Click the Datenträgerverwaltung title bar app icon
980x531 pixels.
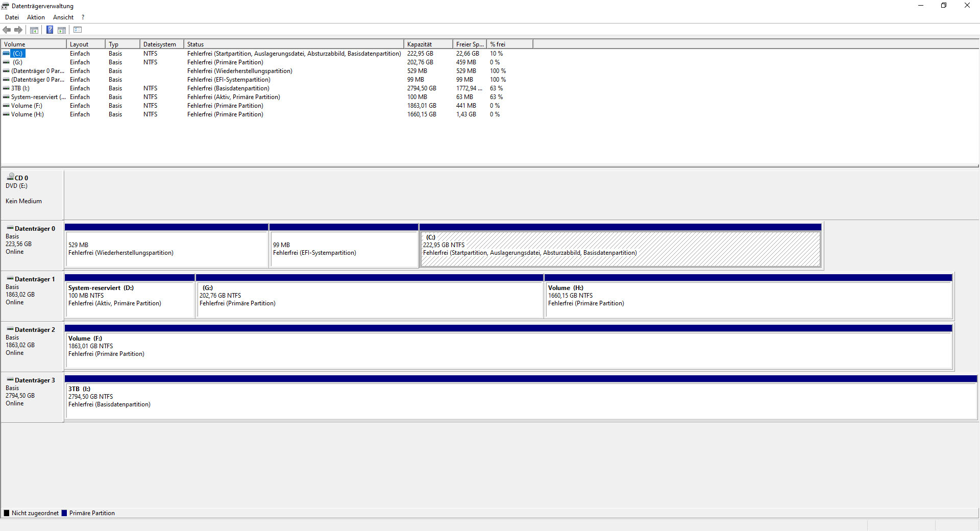pyautogui.click(x=6, y=6)
